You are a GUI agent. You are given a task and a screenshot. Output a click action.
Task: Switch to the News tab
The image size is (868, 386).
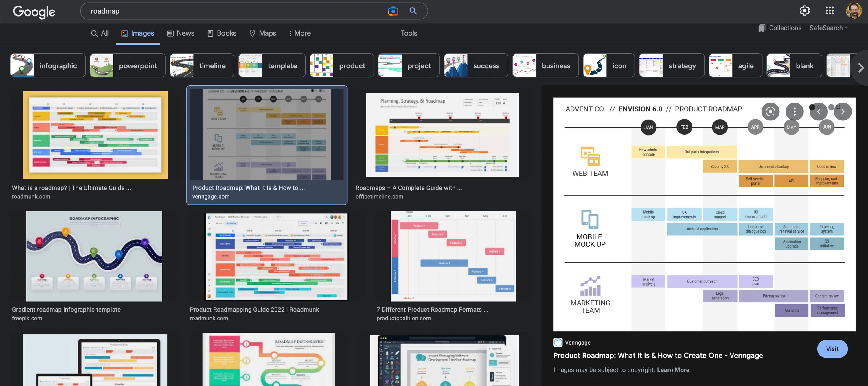click(181, 33)
